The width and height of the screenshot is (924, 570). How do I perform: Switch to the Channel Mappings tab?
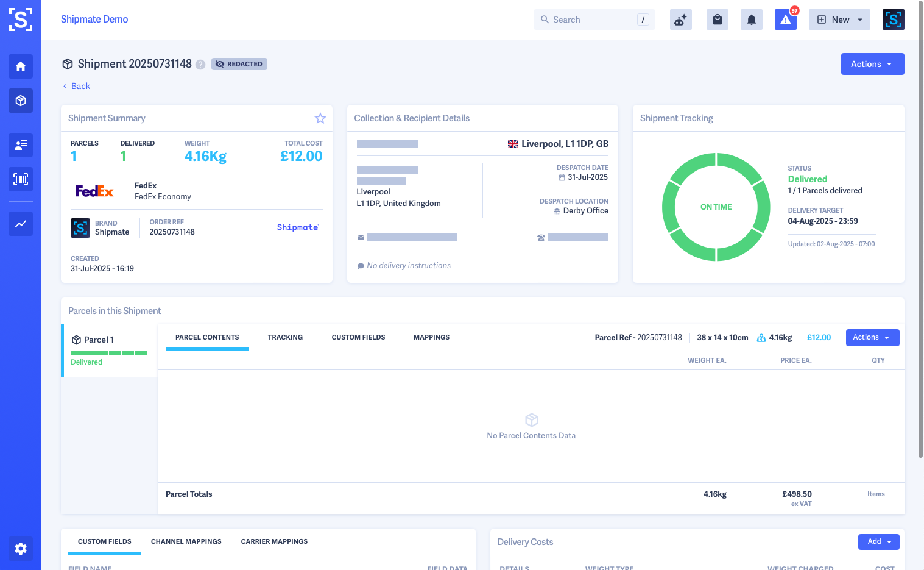click(x=186, y=541)
